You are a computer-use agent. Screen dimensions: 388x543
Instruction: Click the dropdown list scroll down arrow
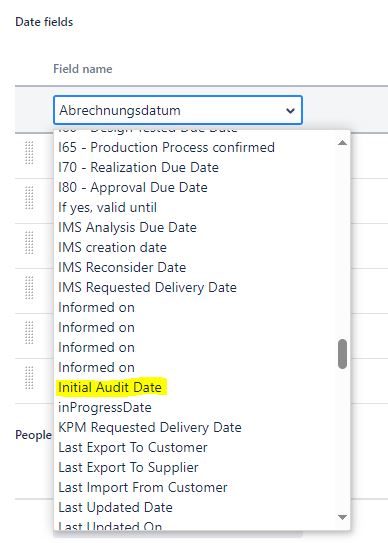point(342,517)
